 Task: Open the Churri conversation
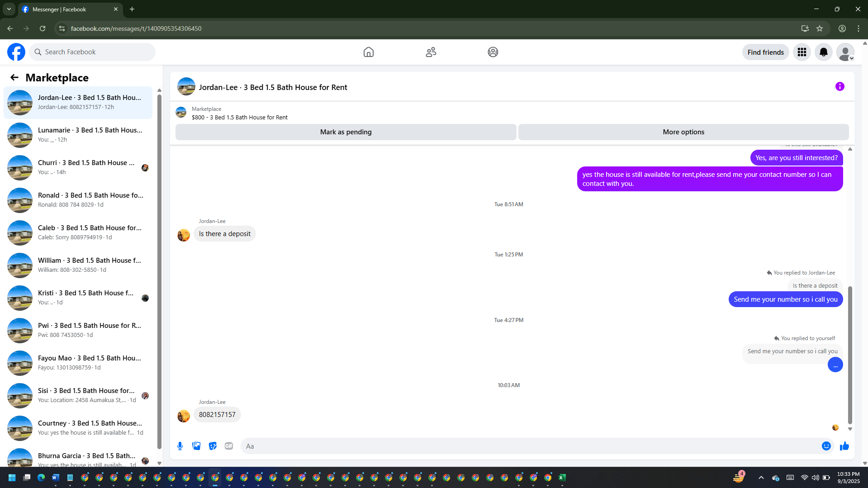point(78,168)
